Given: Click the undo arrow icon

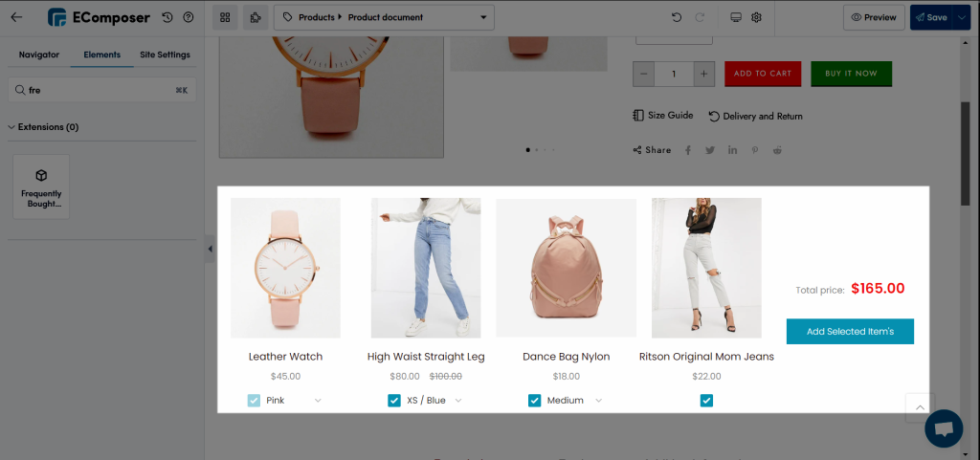Looking at the screenshot, I should tap(677, 17).
